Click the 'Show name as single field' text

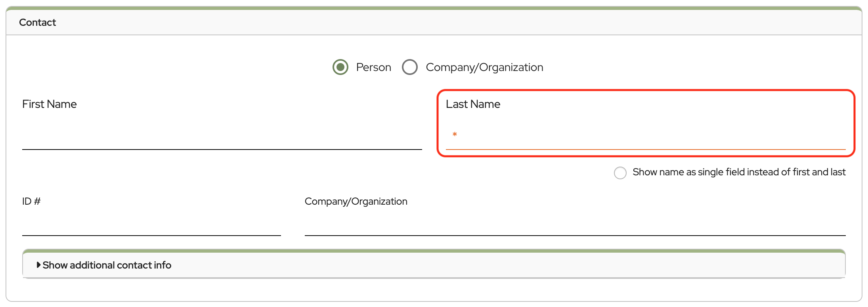click(x=739, y=172)
